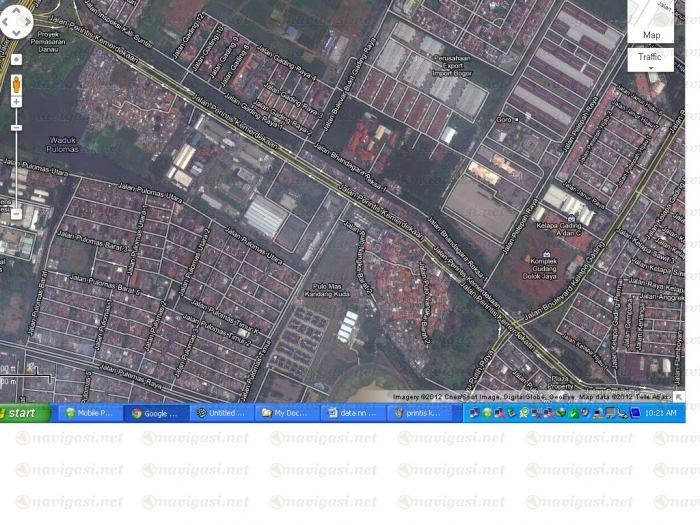This screenshot has height=525, width=700.
Task: Switch to the Mobile P... taskbar window
Action: click(88, 413)
